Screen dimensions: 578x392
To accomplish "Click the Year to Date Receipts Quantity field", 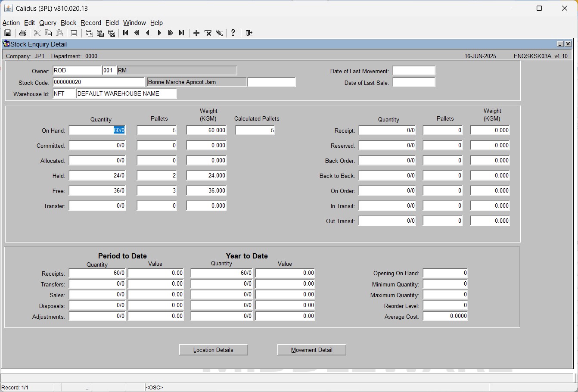I will point(222,273).
